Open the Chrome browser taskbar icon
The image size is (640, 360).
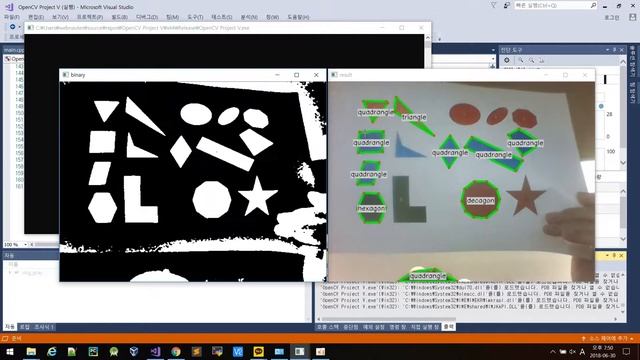(x=176, y=351)
